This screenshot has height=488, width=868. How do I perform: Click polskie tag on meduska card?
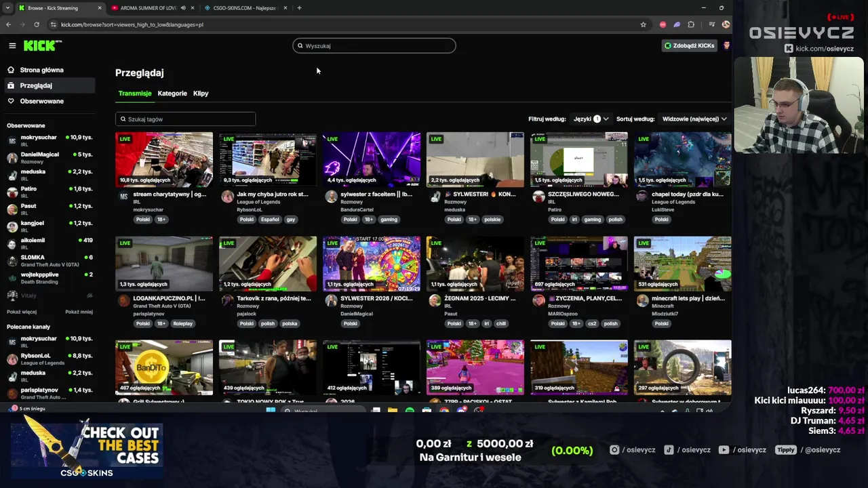(492, 220)
